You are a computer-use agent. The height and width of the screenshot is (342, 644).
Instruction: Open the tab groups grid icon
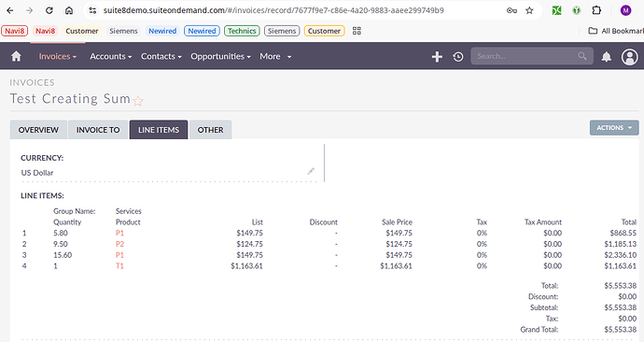click(357, 31)
